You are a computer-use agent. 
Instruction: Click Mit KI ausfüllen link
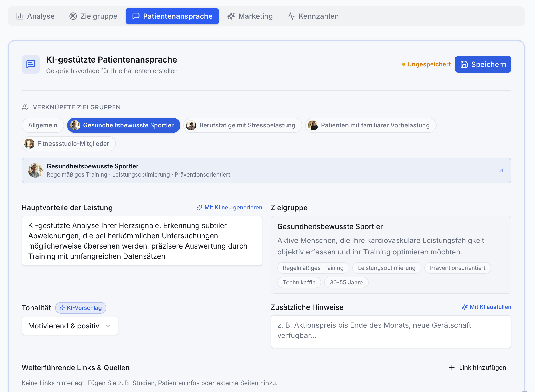tap(487, 307)
